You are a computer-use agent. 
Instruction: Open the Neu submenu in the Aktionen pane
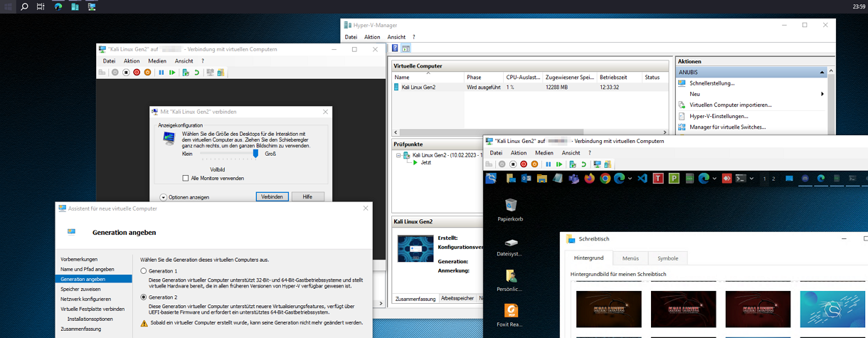(x=753, y=94)
